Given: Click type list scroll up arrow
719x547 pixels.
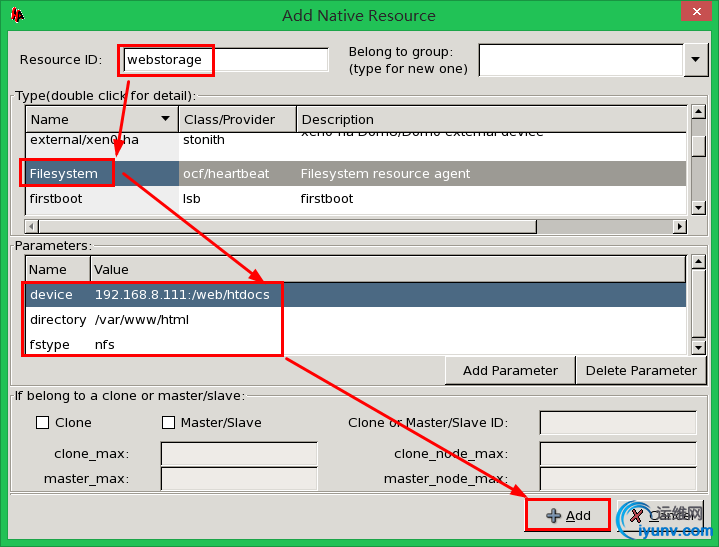Looking at the screenshot, I should coord(698,111).
